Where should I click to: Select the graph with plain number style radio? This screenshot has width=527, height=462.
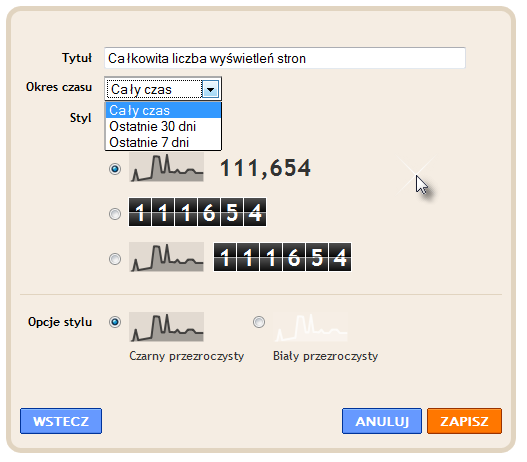[115, 169]
